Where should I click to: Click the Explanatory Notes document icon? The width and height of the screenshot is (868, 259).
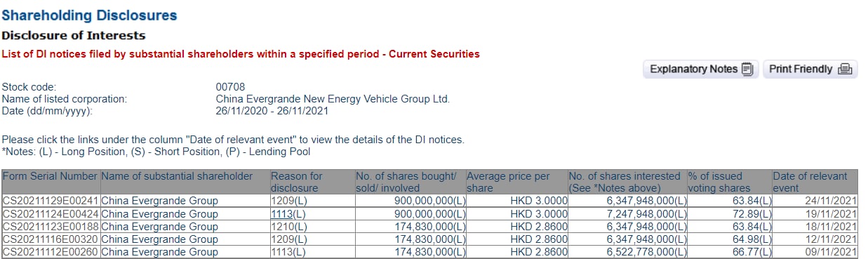click(x=747, y=69)
